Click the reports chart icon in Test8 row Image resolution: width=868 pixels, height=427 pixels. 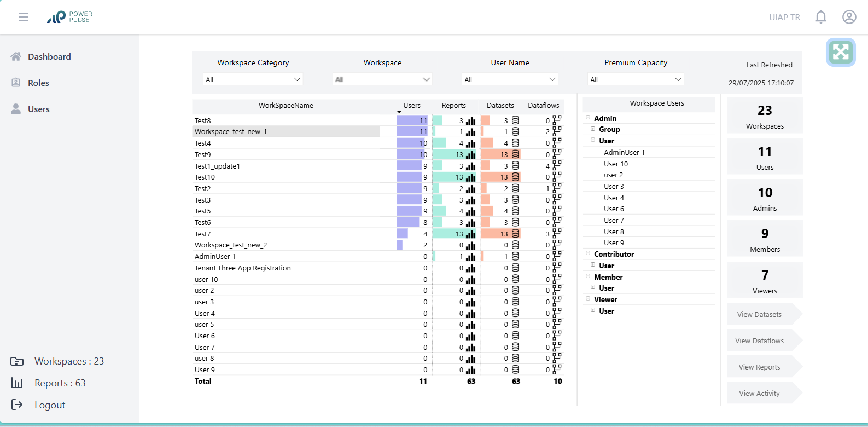click(x=470, y=120)
